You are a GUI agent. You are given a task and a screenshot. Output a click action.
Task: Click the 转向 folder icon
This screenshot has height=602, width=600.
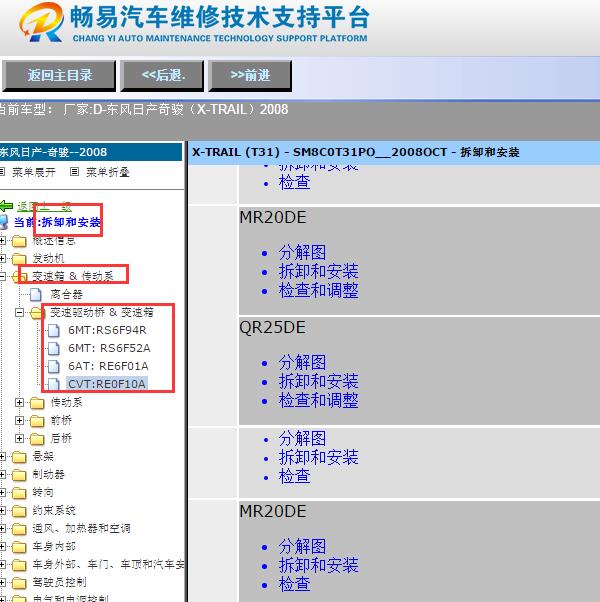19,493
